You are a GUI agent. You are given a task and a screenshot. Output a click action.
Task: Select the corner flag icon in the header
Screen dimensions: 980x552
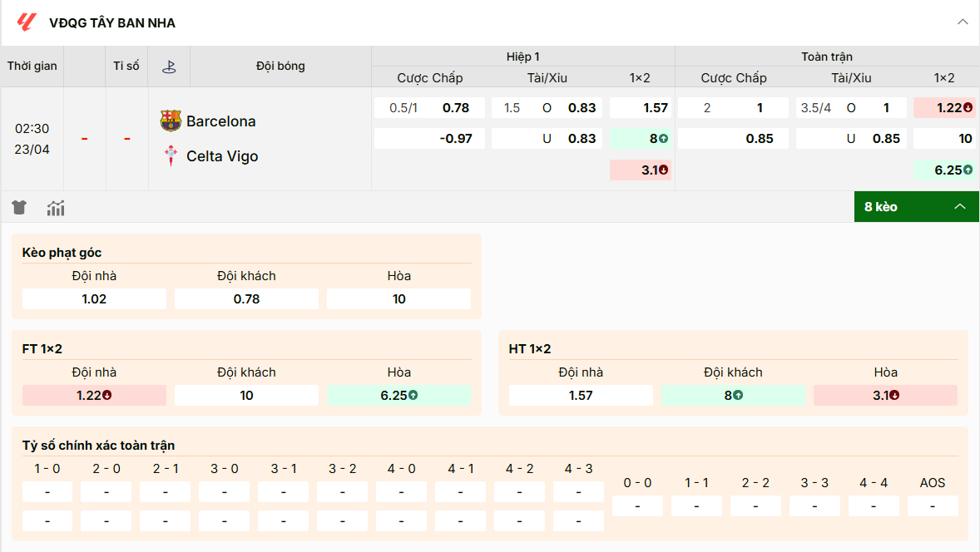tap(169, 66)
